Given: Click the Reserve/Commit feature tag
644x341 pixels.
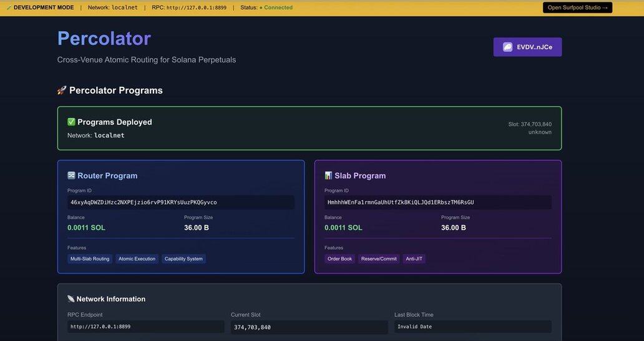Looking at the screenshot, I should click(x=379, y=259).
